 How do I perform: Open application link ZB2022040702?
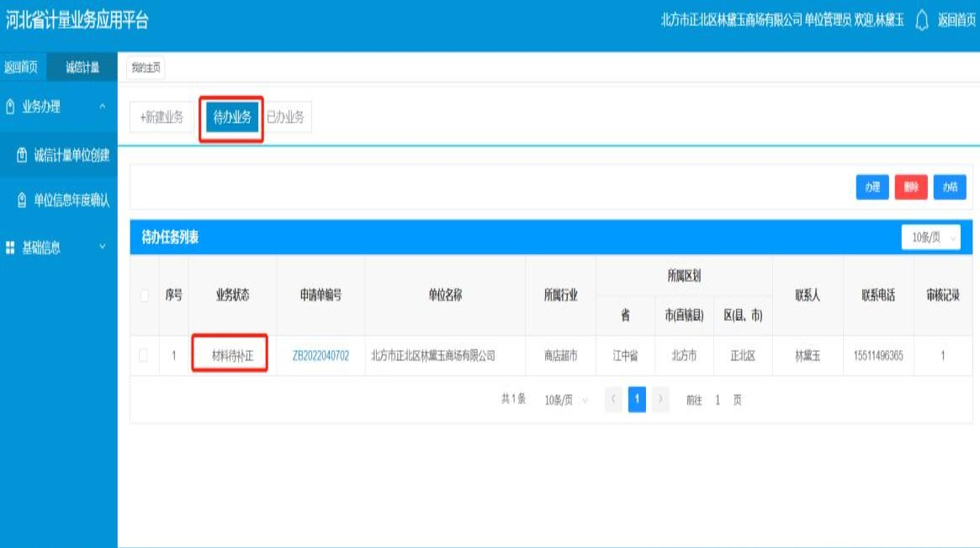coord(320,356)
